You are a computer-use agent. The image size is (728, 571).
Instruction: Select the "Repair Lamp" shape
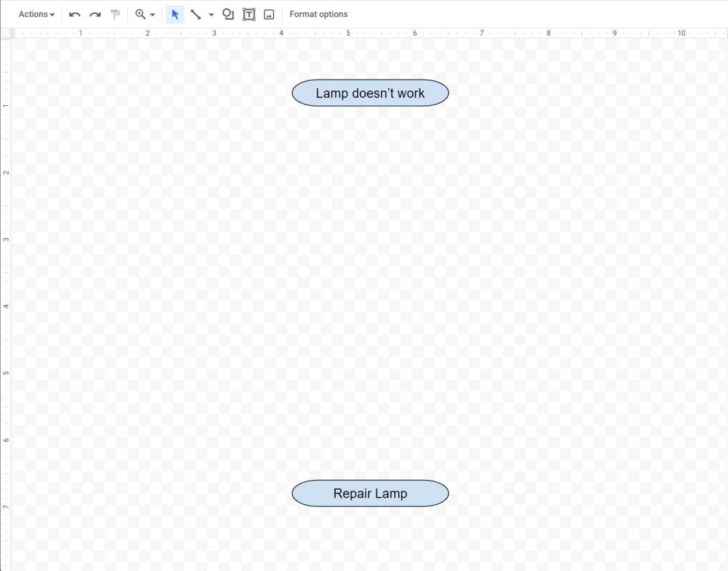[x=370, y=493]
